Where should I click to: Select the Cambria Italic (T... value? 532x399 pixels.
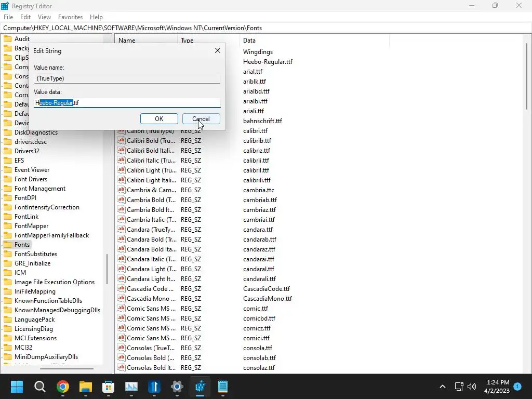[151, 219]
